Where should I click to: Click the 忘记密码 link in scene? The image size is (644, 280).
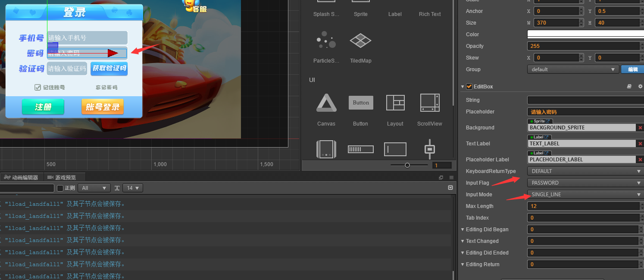pyautogui.click(x=106, y=88)
